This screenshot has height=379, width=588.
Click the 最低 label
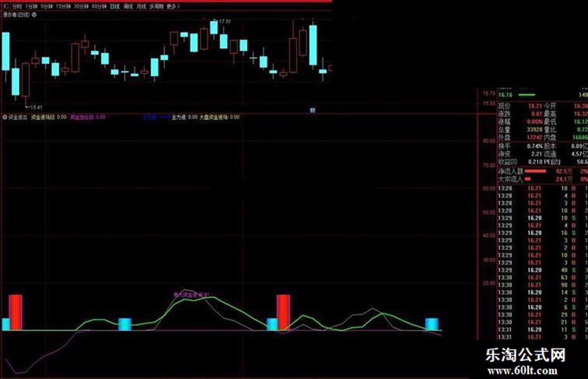point(550,121)
